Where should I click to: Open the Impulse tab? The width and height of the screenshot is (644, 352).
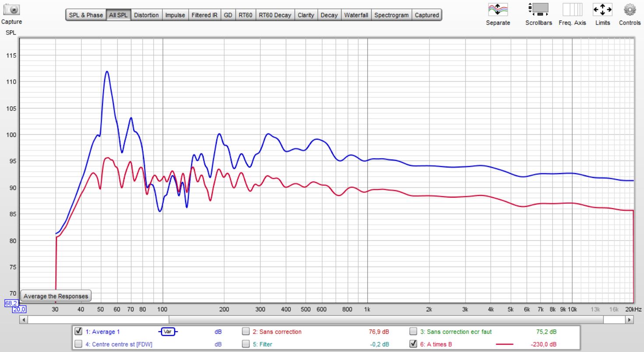point(175,15)
